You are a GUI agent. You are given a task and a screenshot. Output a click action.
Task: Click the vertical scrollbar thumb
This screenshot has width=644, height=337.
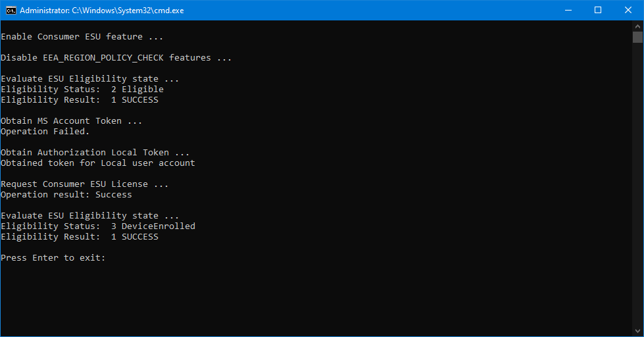tap(637, 37)
